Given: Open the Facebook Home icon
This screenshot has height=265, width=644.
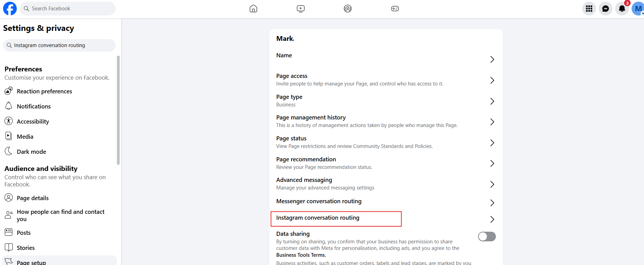Looking at the screenshot, I should tap(253, 9).
